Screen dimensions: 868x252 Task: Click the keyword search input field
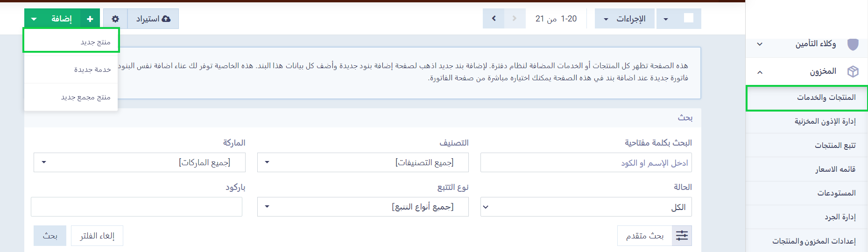(x=586, y=162)
